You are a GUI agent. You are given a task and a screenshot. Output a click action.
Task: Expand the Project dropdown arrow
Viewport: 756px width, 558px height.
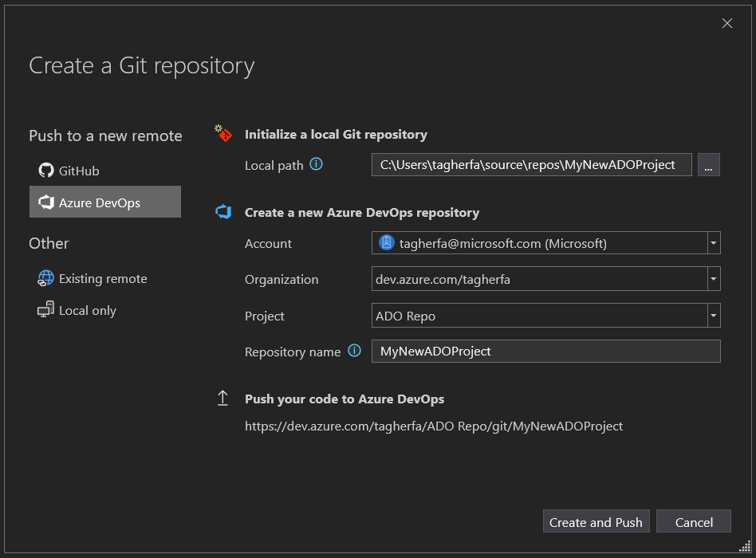[x=714, y=316]
